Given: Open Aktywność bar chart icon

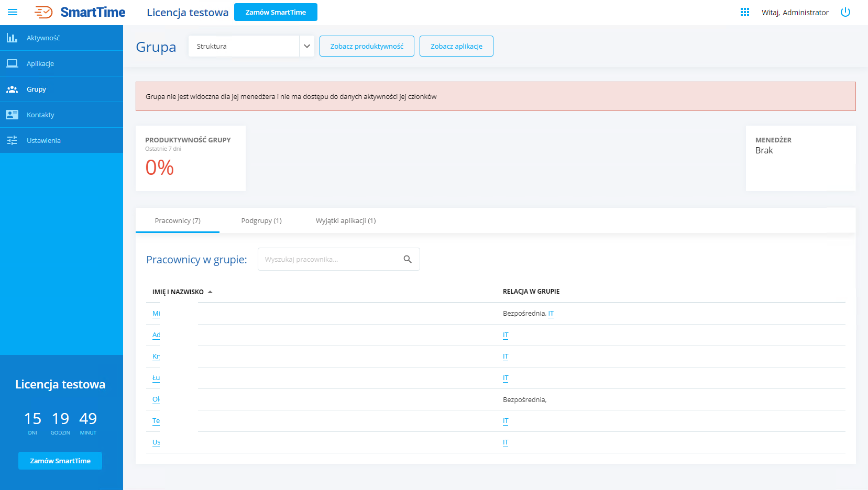Looking at the screenshot, I should [12, 38].
